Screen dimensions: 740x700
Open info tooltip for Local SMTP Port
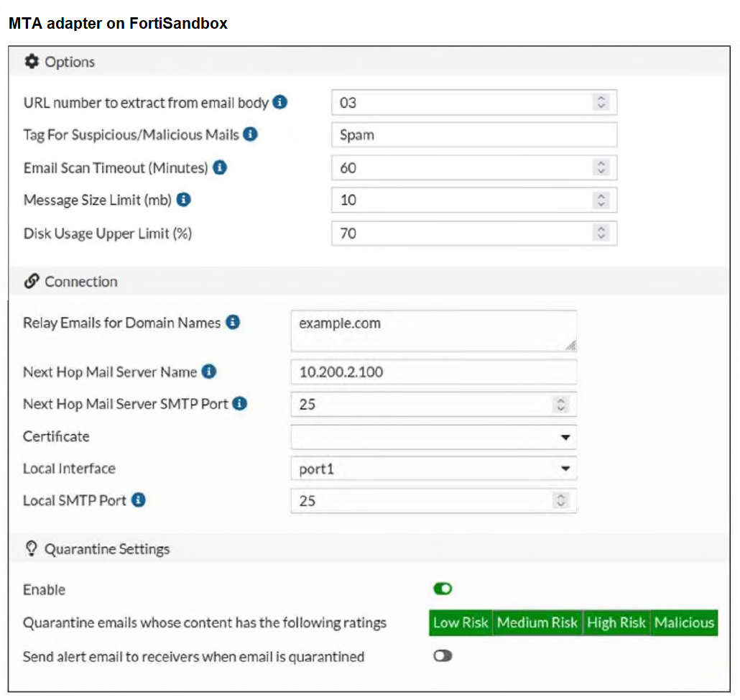[x=138, y=500]
